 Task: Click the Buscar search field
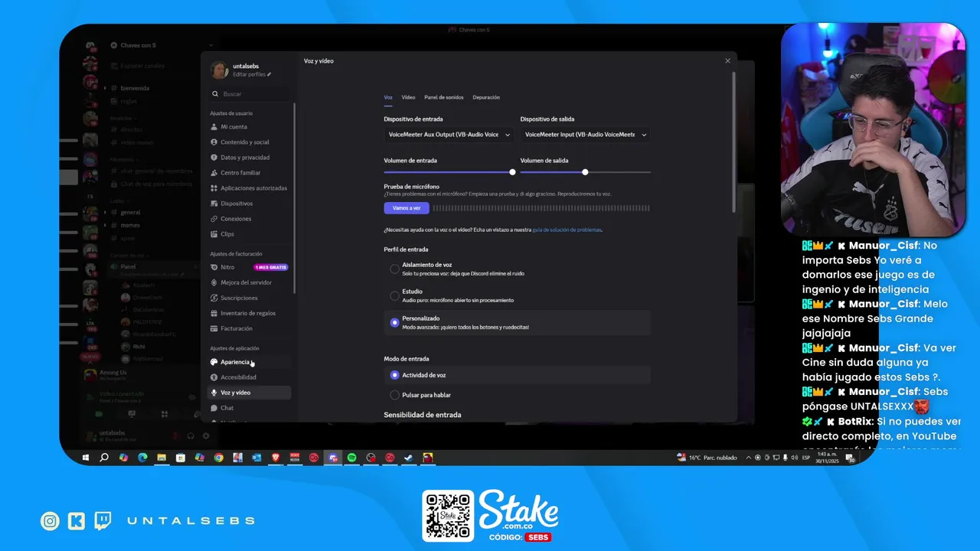[250, 94]
